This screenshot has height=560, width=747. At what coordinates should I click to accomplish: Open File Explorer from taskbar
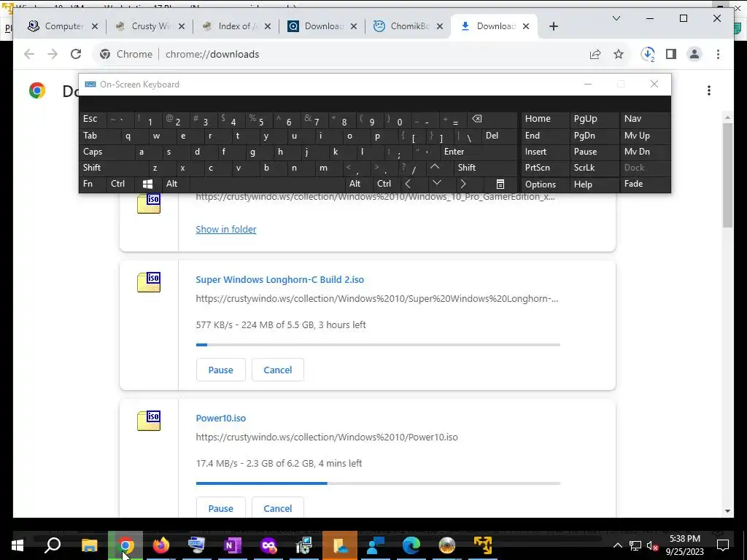(90, 545)
